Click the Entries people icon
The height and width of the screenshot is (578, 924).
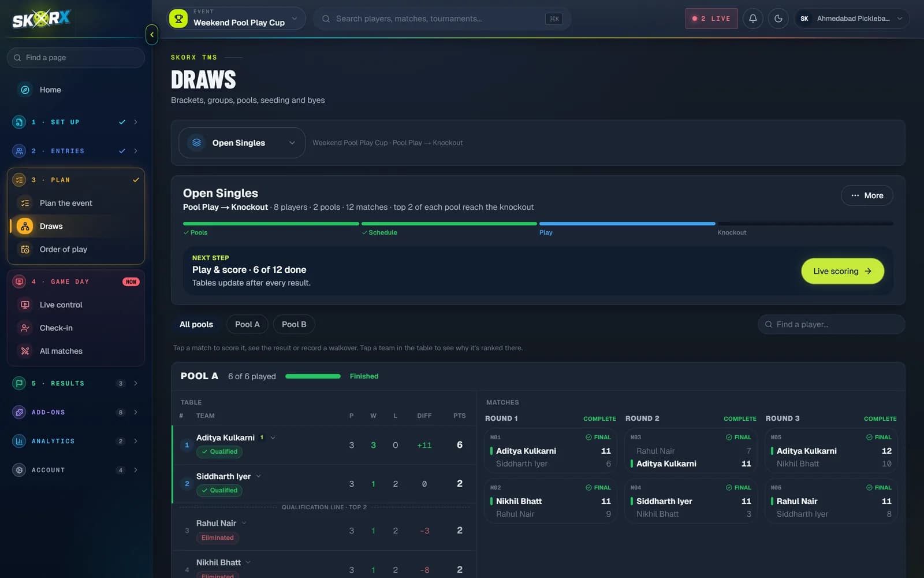tap(19, 151)
